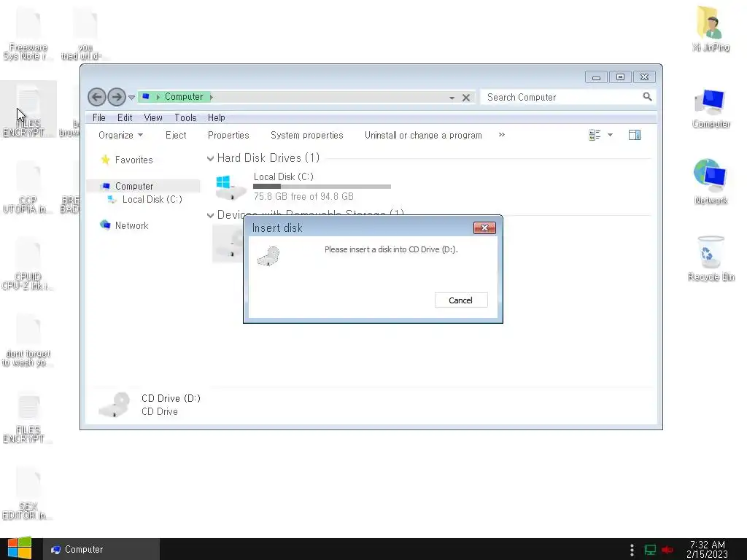Click the address bar stop X button

click(466, 98)
